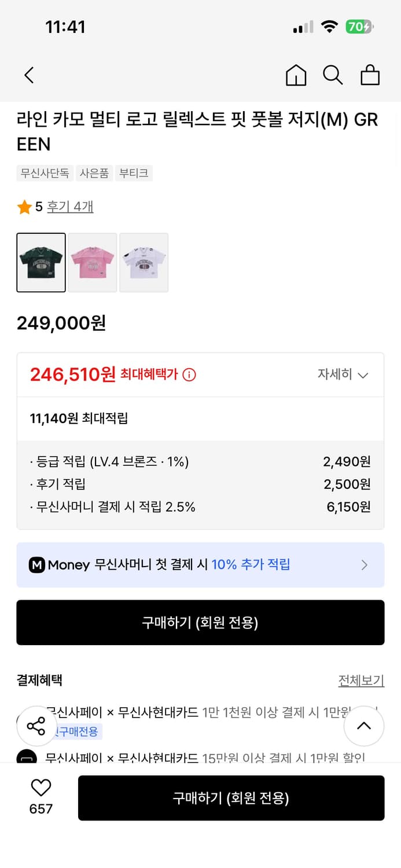Tap the 사은품 tag label

coord(94,173)
